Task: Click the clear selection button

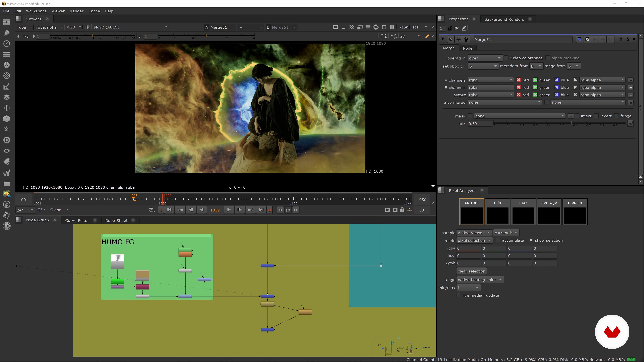Action: 471,271
